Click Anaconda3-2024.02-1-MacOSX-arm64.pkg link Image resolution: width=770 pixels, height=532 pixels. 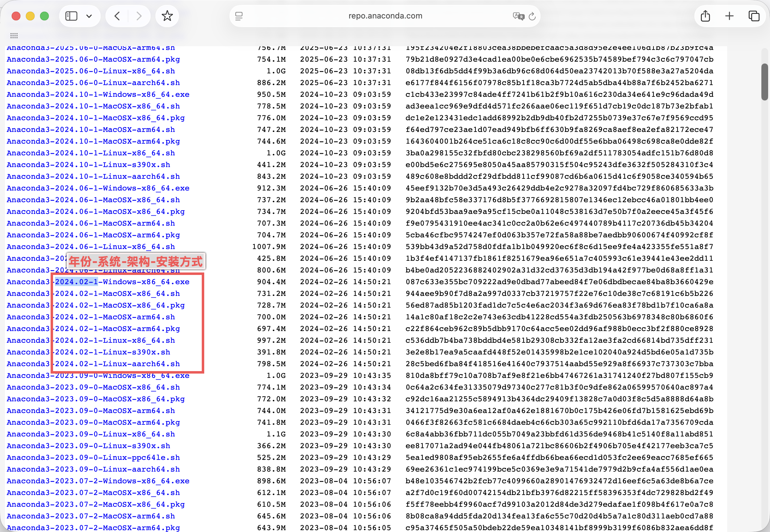coord(93,329)
